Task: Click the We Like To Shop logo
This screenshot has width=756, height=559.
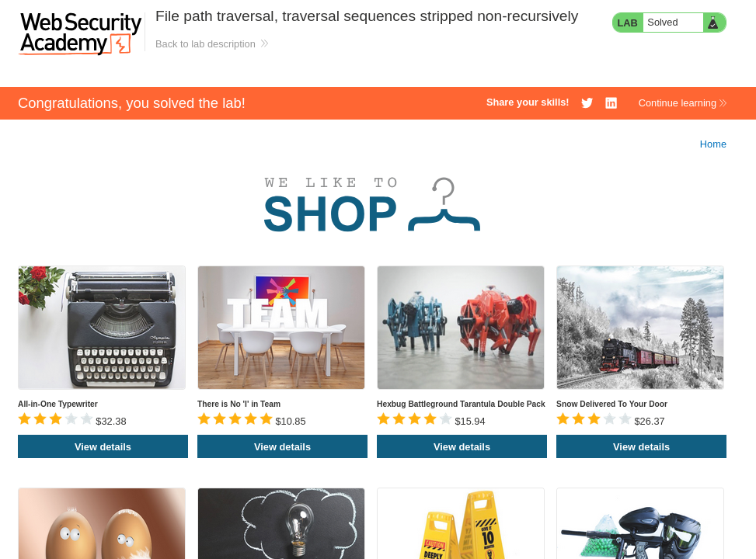Action: pyautogui.click(x=371, y=205)
